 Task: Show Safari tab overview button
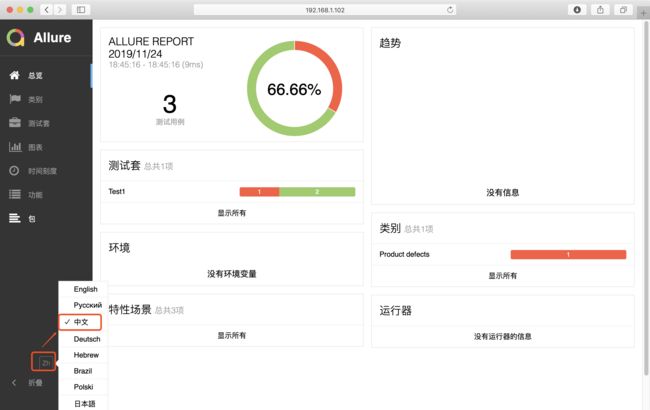pos(623,10)
